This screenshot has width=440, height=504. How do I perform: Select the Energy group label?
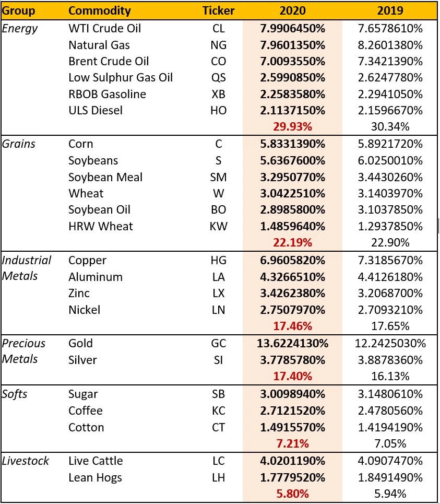(20, 28)
